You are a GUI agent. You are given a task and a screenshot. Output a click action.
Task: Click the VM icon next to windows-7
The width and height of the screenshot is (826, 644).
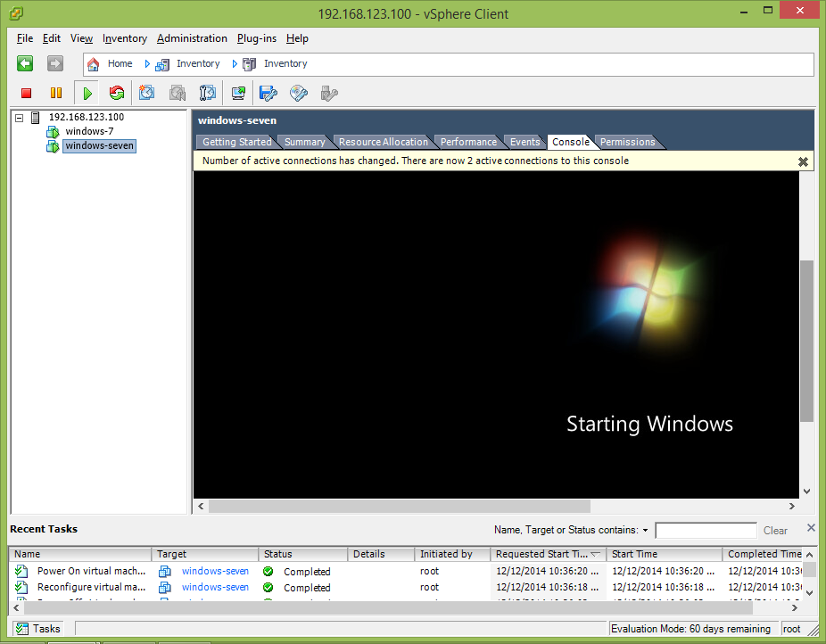pos(53,132)
